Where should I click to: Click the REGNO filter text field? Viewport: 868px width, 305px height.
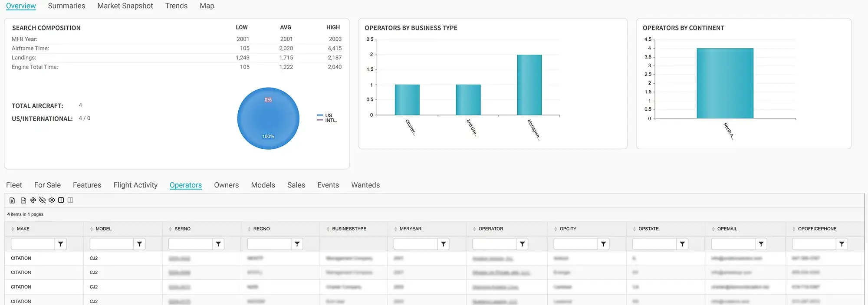(269, 244)
